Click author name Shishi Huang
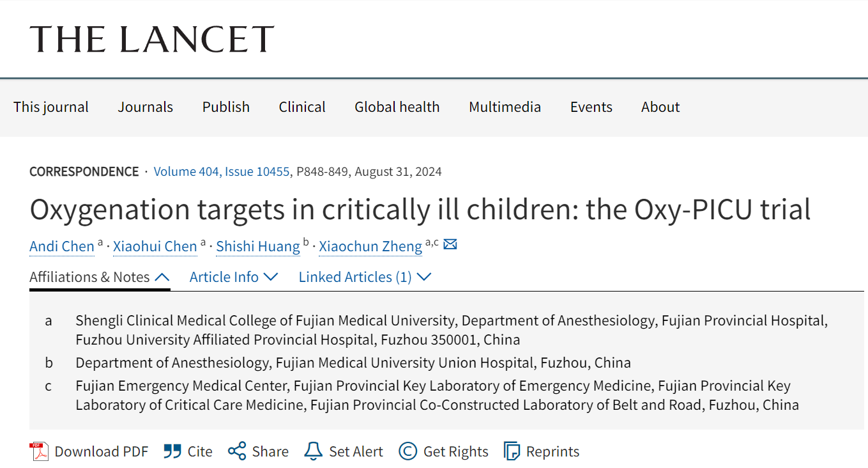The image size is (868, 468). [x=257, y=247]
